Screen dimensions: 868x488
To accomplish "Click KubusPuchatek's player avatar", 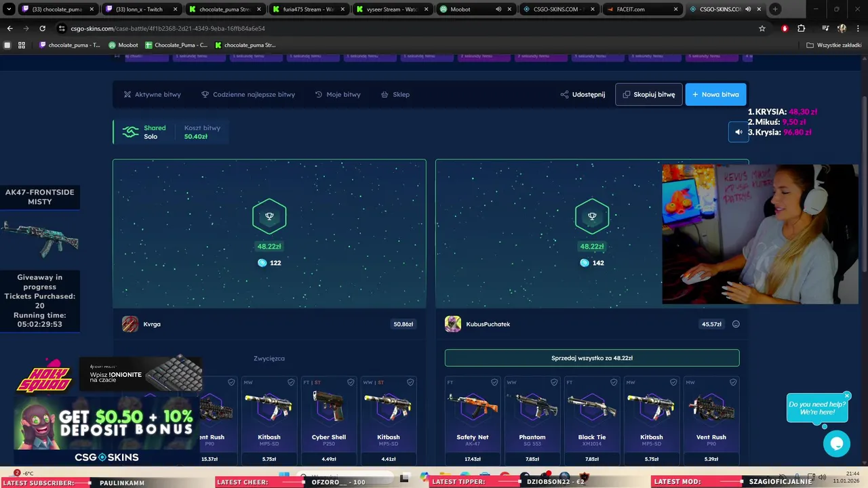I will pyautogui.click(x=453, y=324).
